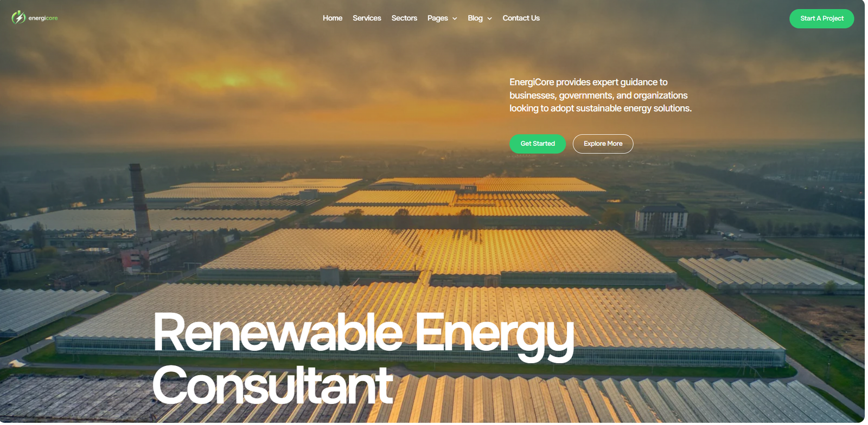Click the EnergiCore lightning bolt logo icon

click(18, 18)
